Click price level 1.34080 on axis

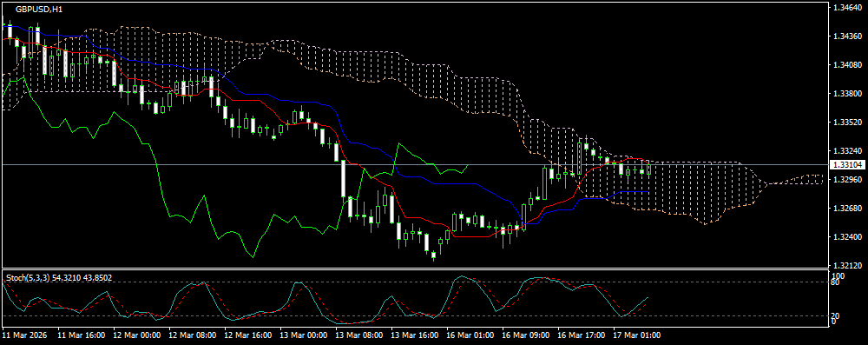pyautogui.click(x=847, y=65)
